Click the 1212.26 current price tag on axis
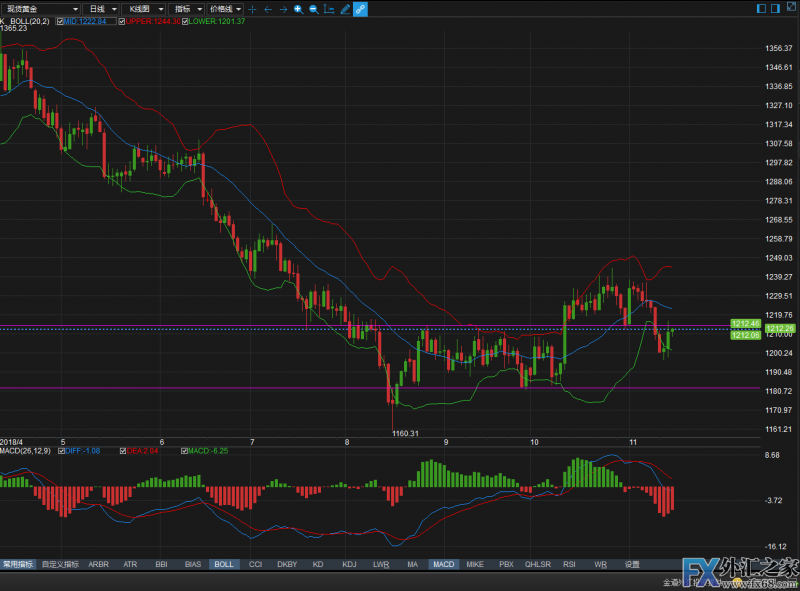 coord(780,328)
